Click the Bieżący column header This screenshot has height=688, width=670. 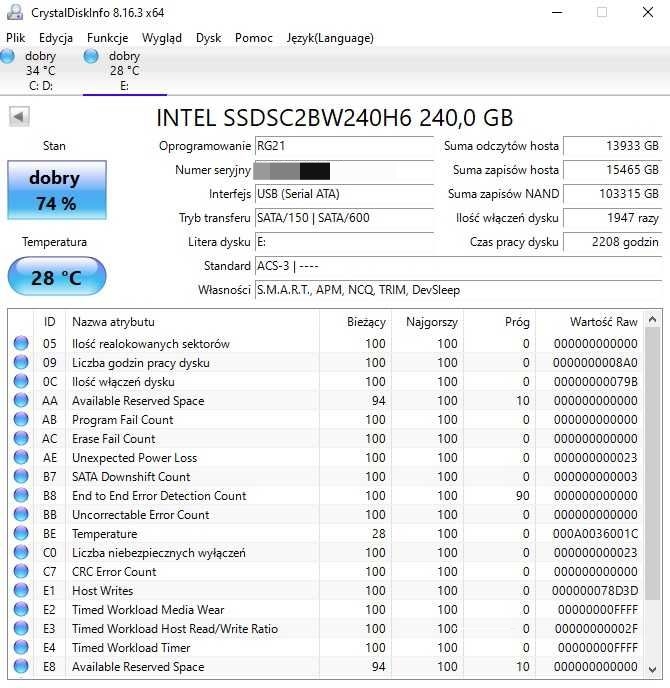click(355, 322)
